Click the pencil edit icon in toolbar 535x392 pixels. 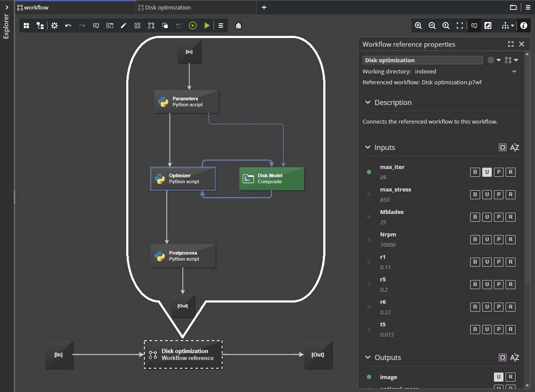(x=124, y=25)
